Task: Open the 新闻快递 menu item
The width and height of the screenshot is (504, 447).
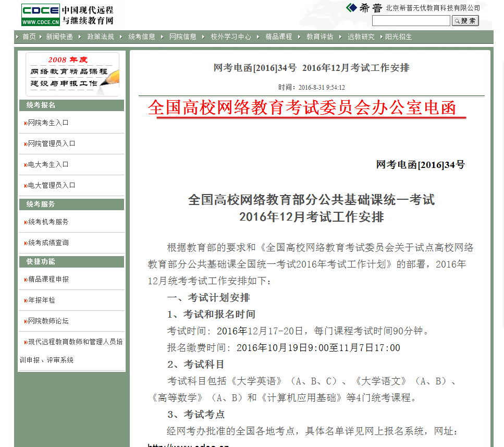Action: [58, 37]
